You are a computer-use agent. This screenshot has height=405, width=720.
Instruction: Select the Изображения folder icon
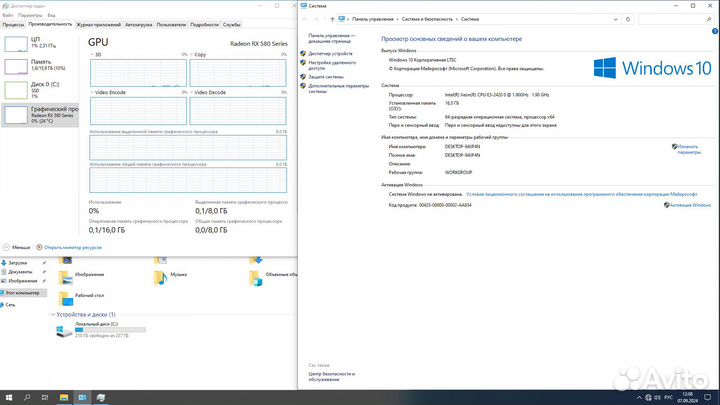pos(65,278)
